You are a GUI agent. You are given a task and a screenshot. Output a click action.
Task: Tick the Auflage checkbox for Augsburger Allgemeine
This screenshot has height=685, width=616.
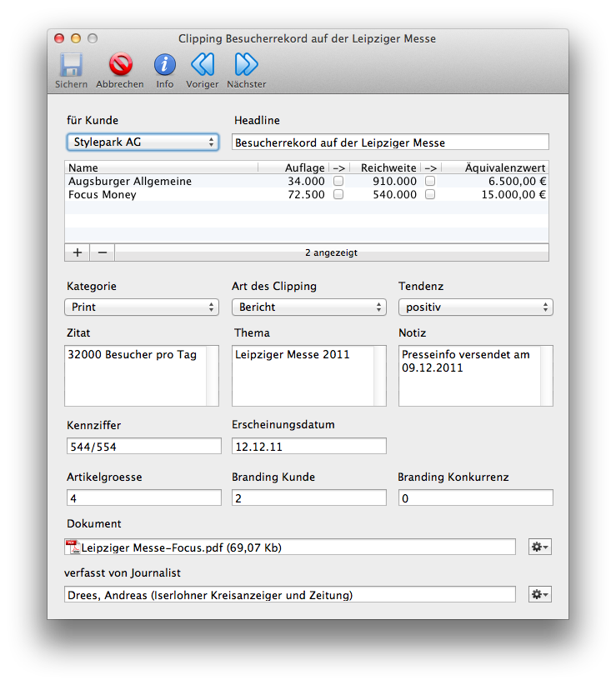(338, 181)
